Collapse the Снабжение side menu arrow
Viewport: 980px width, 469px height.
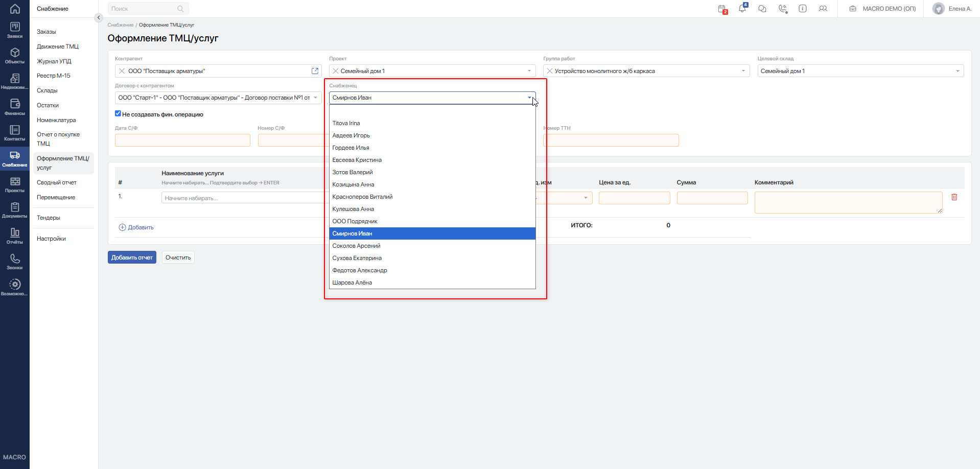pyautogui.click(x=99, y=18)
